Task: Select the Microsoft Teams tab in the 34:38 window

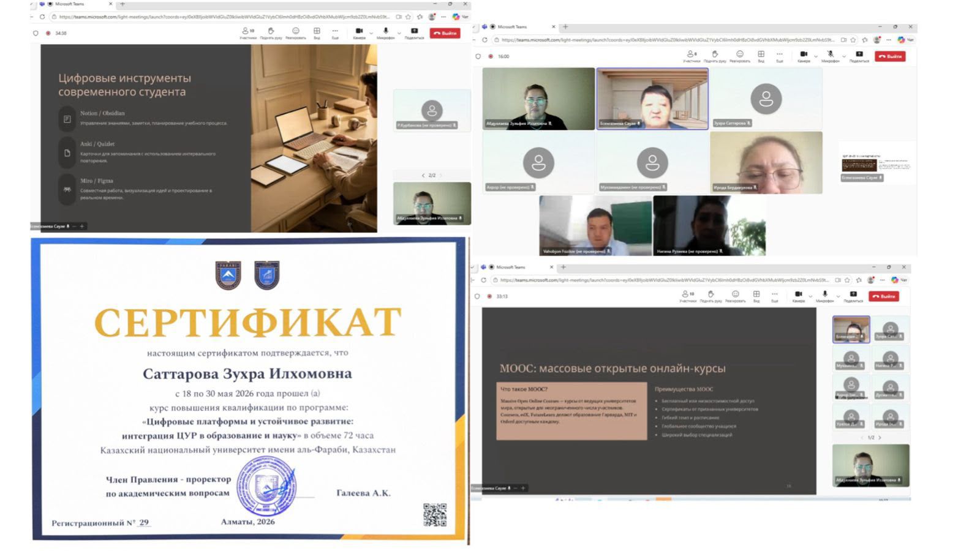Action: pos(77,4)
